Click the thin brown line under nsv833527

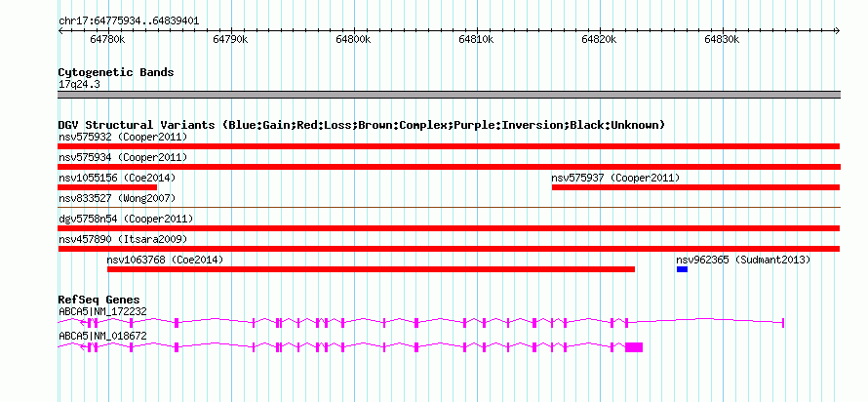(449, 208)
